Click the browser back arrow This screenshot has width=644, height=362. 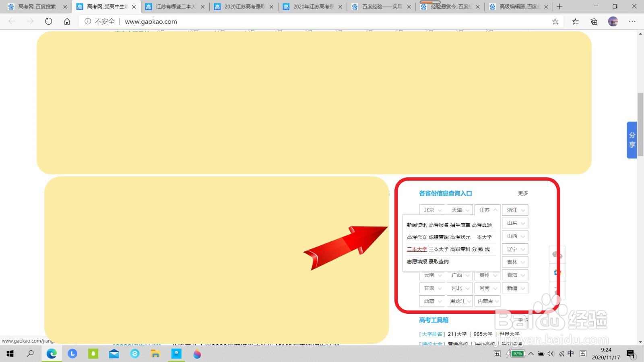[12, 21]
